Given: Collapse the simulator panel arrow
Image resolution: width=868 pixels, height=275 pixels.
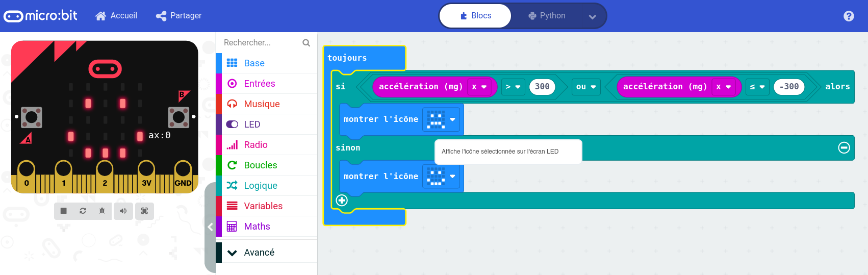Looking at the screenshot, I should (210, 228).
